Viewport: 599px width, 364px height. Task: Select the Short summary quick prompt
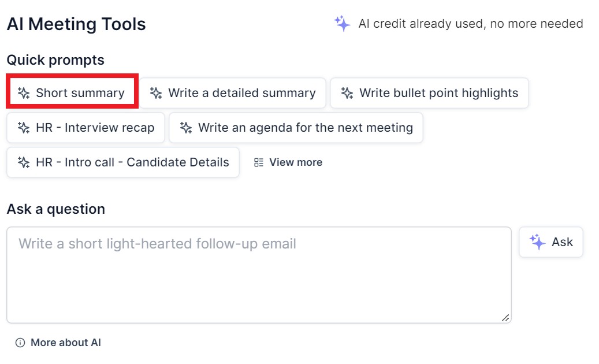point(72,92)
